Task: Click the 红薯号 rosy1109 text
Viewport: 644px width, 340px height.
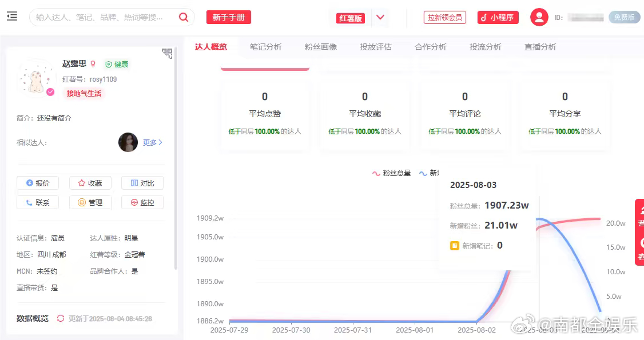Action: [90, 79]
